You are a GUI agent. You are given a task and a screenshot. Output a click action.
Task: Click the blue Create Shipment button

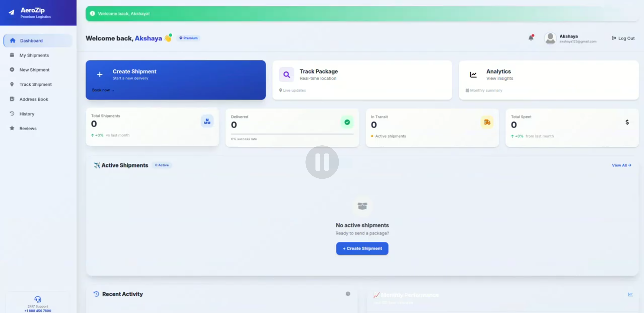point(362,249)
